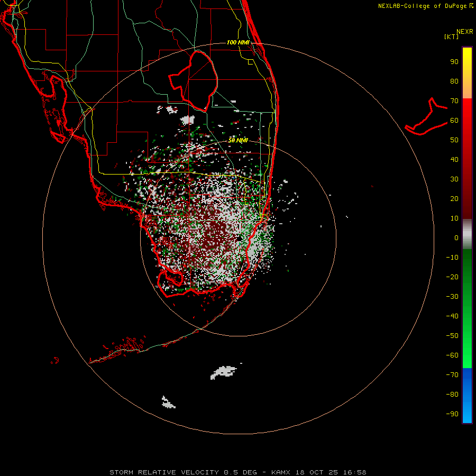The height and width of the screenshot is (476, 476).
Task: Click the -20 value on the velocity scale
Action: click(452, 277)
